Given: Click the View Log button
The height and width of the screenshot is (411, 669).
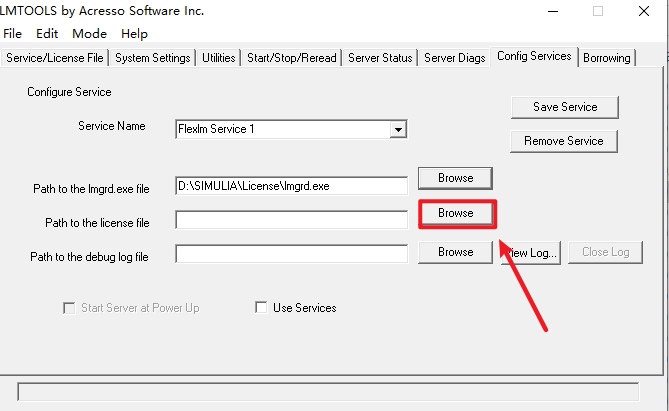Looking at the screenshot, I should [x=532, y=252].
